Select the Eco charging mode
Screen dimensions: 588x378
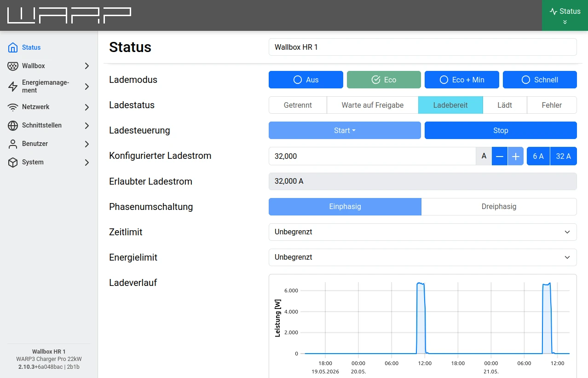(384, 80)
